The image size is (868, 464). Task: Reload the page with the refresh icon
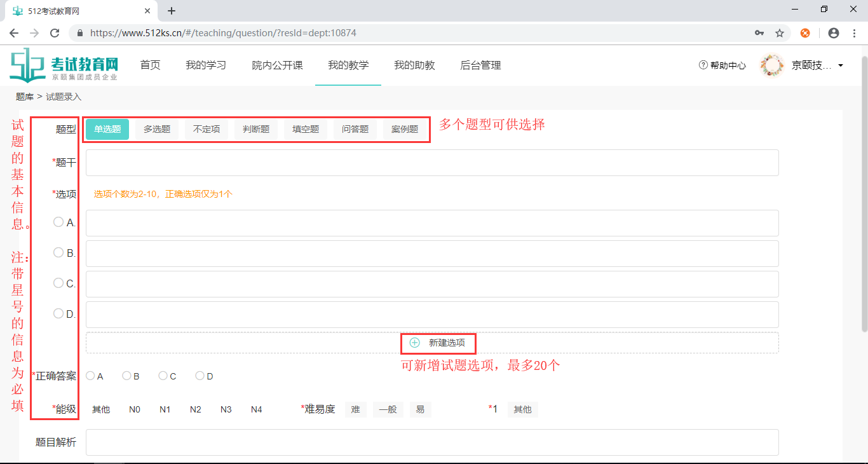point(53,32)
